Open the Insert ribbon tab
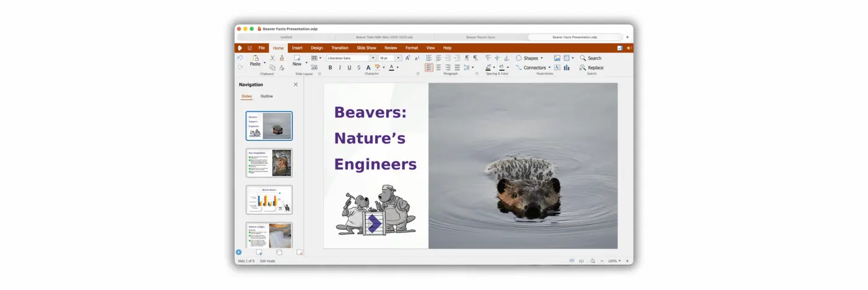868x290 pixels. [x=297, y=48]
